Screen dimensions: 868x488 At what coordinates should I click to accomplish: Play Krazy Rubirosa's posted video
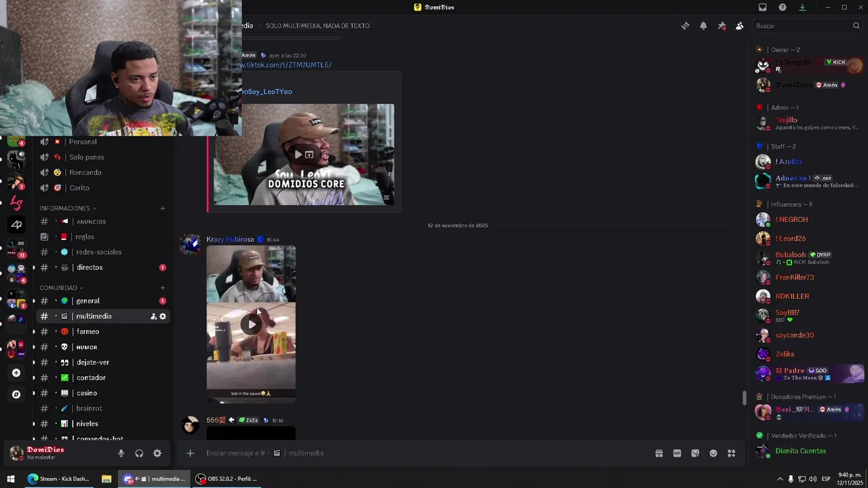coord(252,324)
